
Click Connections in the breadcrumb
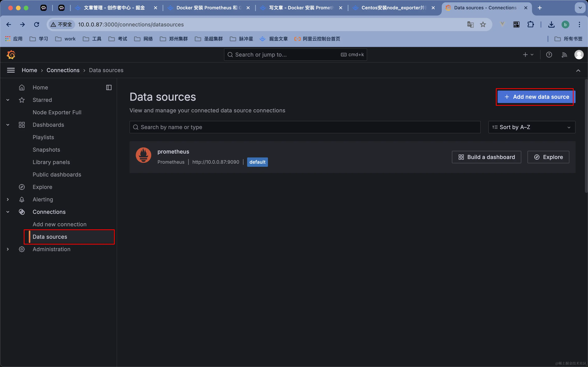click(63, 70)
